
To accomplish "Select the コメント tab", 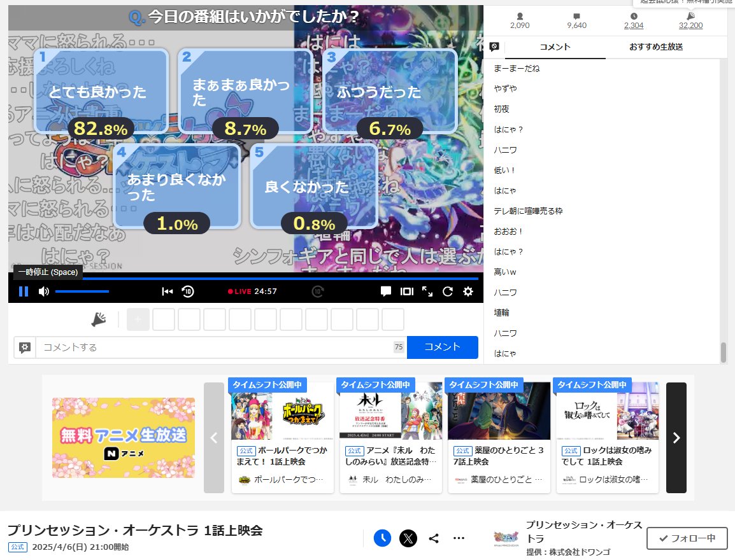I will (555, 47).
